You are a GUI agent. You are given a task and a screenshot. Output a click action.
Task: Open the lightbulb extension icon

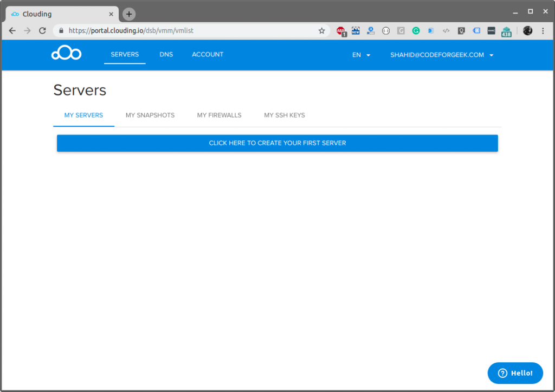(461, 31)
